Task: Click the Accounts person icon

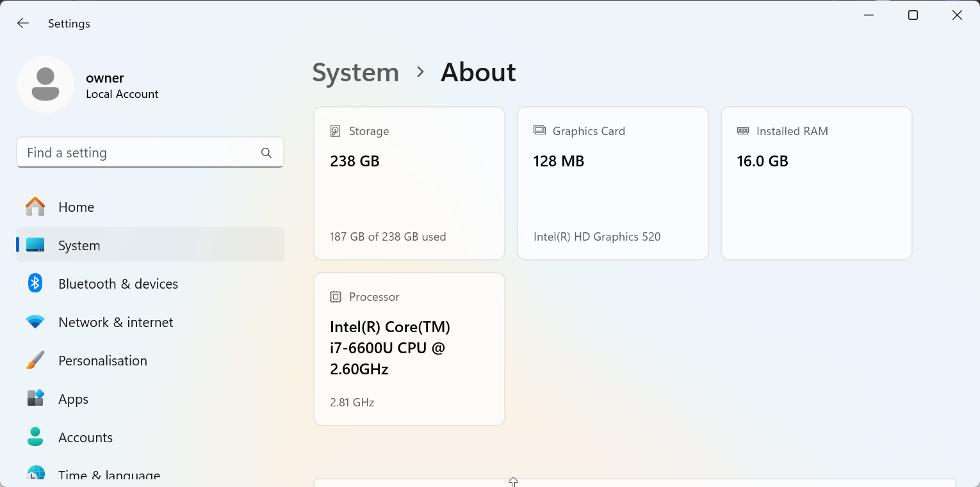Action: (x=35, y=437)
